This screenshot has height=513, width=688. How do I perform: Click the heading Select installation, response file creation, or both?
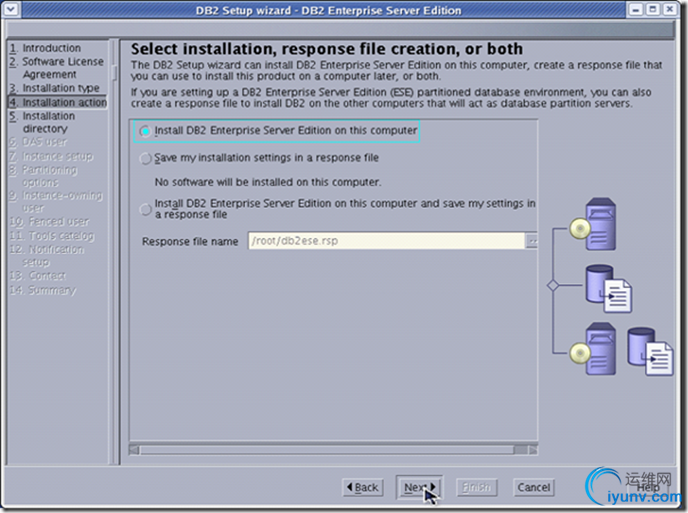327,49
